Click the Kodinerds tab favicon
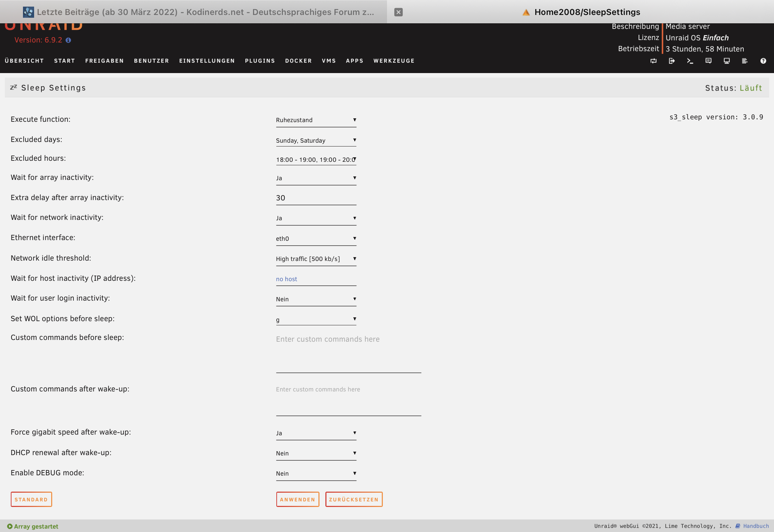The width and height of the screenshot is (774, 532). tap(29, 12)
